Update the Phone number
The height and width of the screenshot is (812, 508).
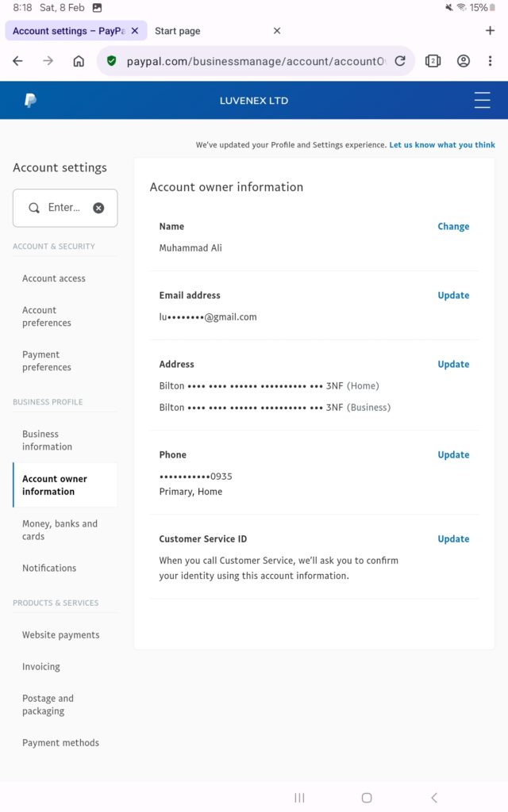point(453,454)
